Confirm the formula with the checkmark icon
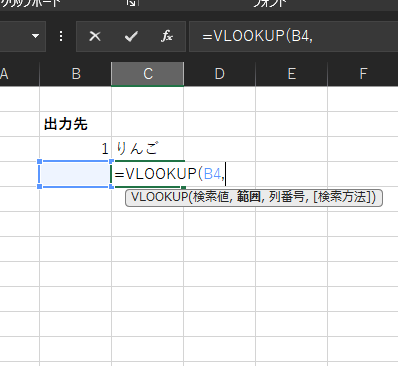The image size is (398, 366). (x=131, y=36)
